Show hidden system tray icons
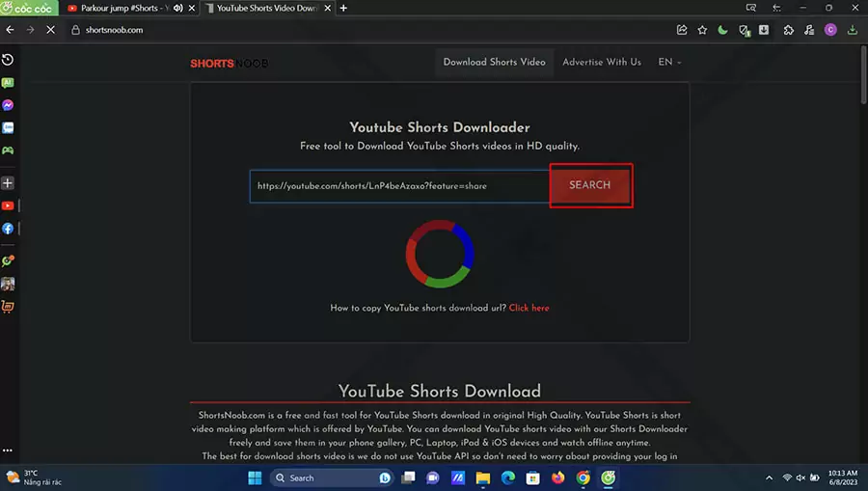Screen dimensions: 868x491 tap(769, 477)
